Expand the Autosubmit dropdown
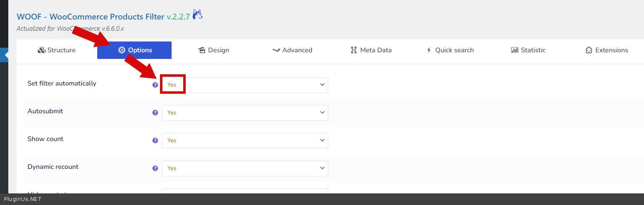 pos(245,112)
